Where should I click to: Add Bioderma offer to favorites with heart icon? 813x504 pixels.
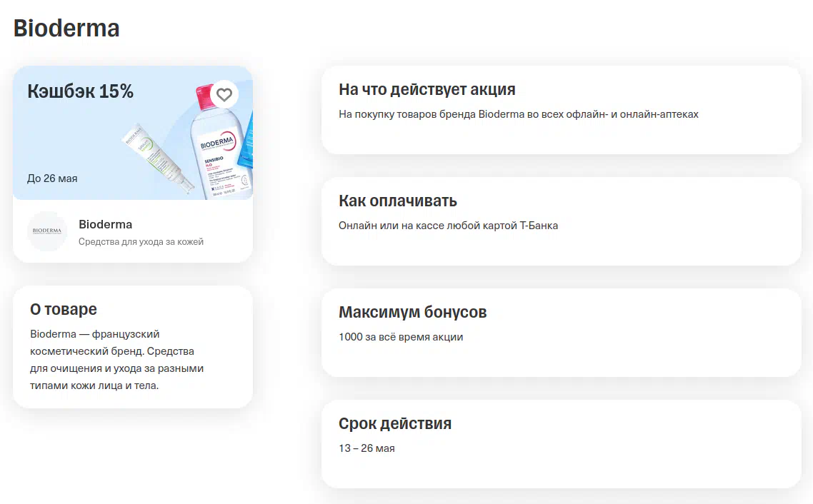224,94
